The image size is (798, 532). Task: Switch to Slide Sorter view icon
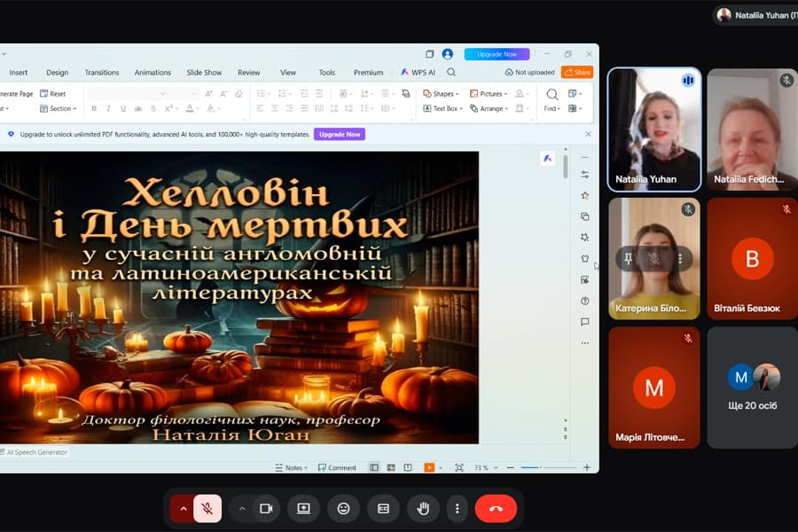tap(391, 467)
